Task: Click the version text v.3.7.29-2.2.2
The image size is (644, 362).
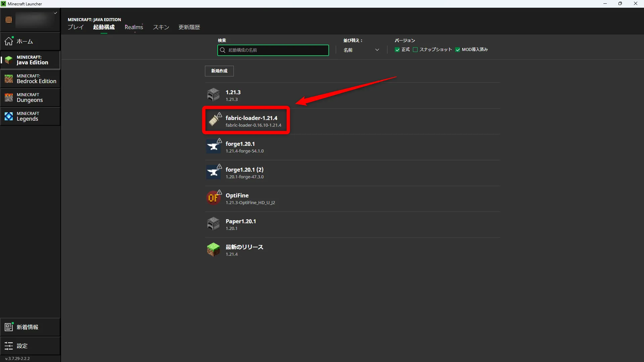Action: tap(17, 358)
